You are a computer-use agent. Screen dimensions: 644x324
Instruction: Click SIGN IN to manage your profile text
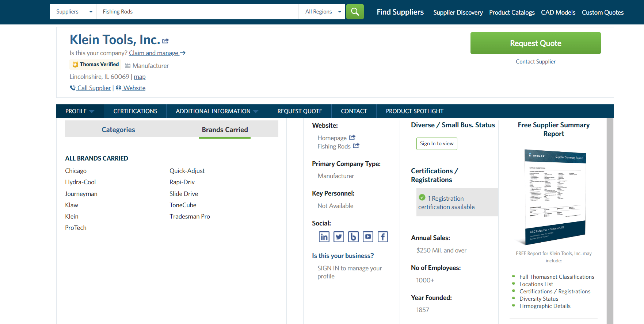tap(350, 272)
